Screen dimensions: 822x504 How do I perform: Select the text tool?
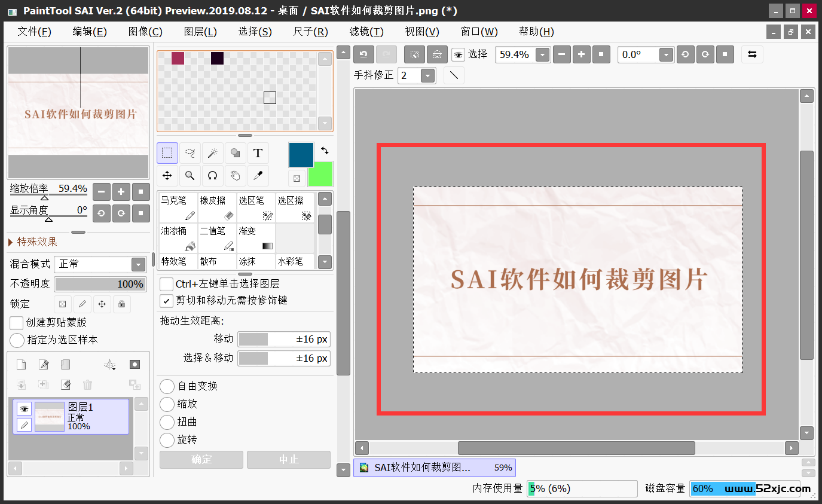pos(258,153)
